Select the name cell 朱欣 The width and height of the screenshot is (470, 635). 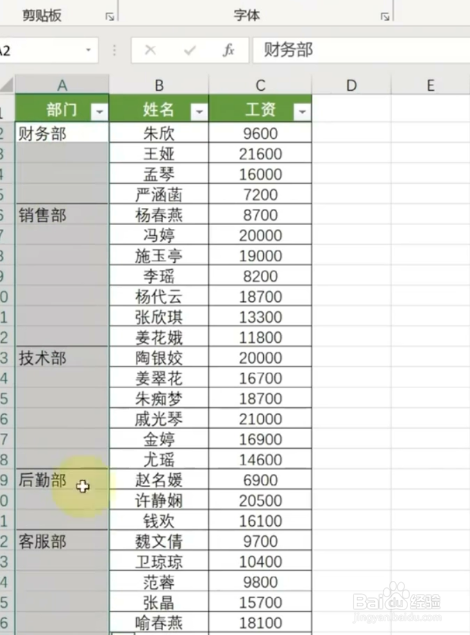pyautogui.click(x=159, y=132)
